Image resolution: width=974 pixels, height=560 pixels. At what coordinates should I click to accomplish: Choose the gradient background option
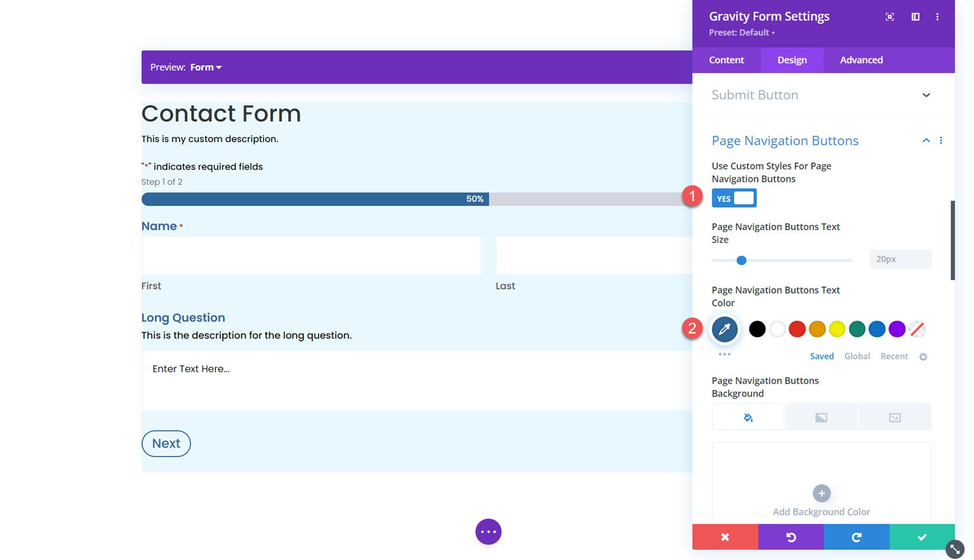821,417
